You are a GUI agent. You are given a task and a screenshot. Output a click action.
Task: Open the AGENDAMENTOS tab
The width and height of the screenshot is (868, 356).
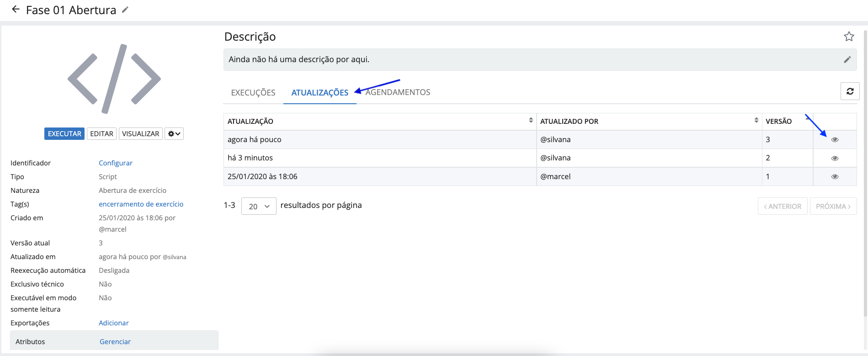pos(398,92)
